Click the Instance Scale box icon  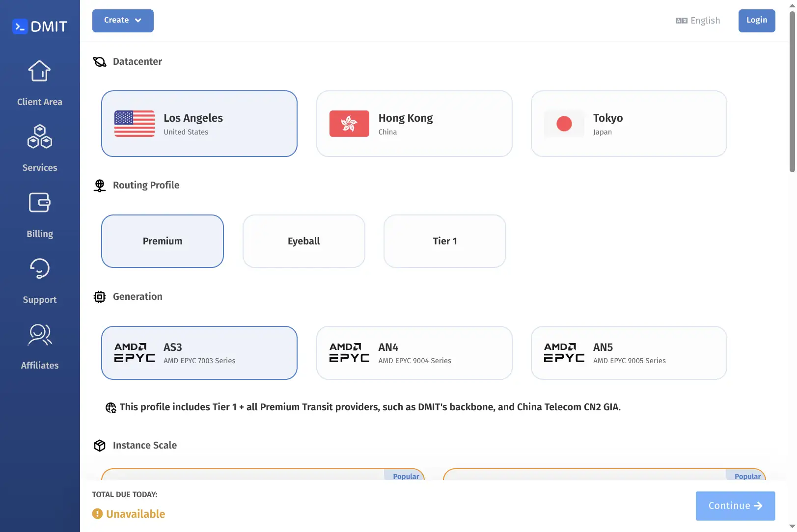pos(100,446)
